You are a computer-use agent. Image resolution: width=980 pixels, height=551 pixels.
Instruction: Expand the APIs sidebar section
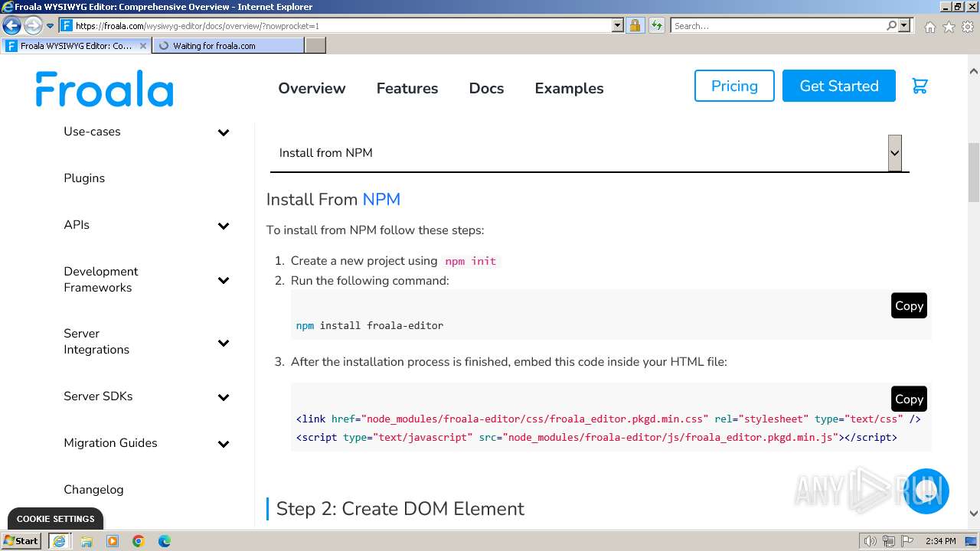(224, 226)
